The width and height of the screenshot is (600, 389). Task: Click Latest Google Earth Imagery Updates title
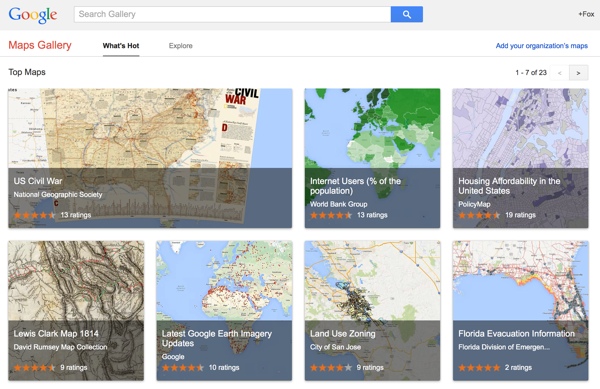(217, 339)
